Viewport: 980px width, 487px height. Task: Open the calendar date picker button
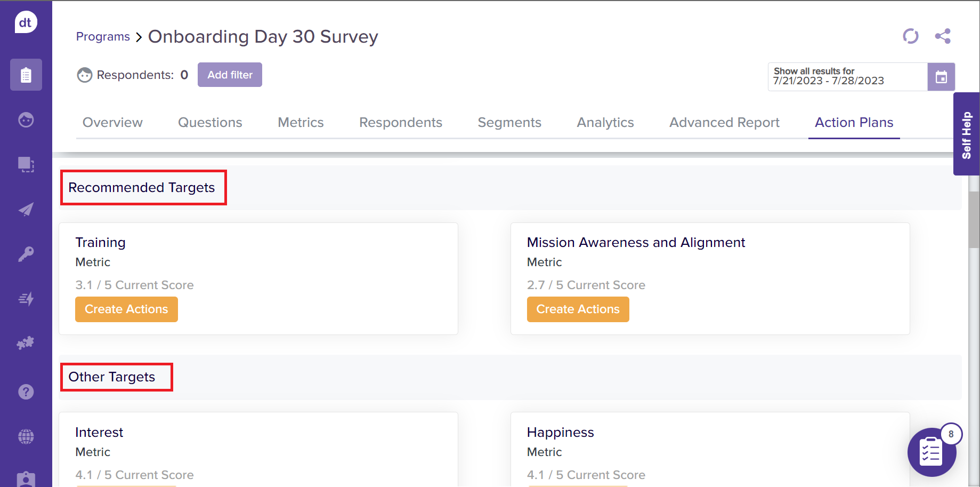(941, 77)
